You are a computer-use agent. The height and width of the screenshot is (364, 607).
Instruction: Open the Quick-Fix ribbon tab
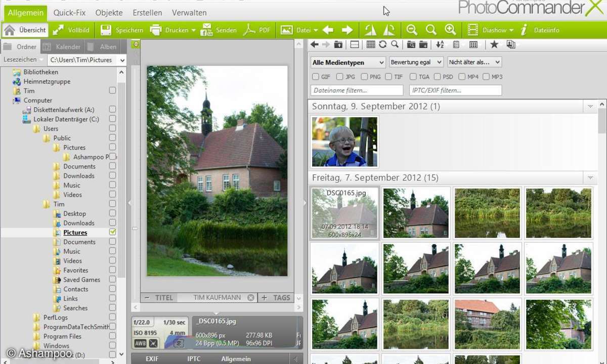[x=70, y=13]
